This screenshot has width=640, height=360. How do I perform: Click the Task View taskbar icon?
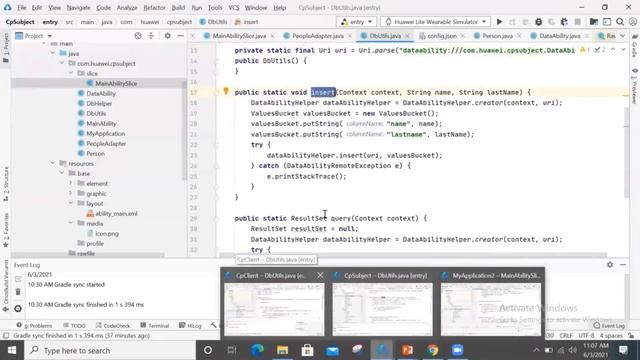(x=232, y=350)
